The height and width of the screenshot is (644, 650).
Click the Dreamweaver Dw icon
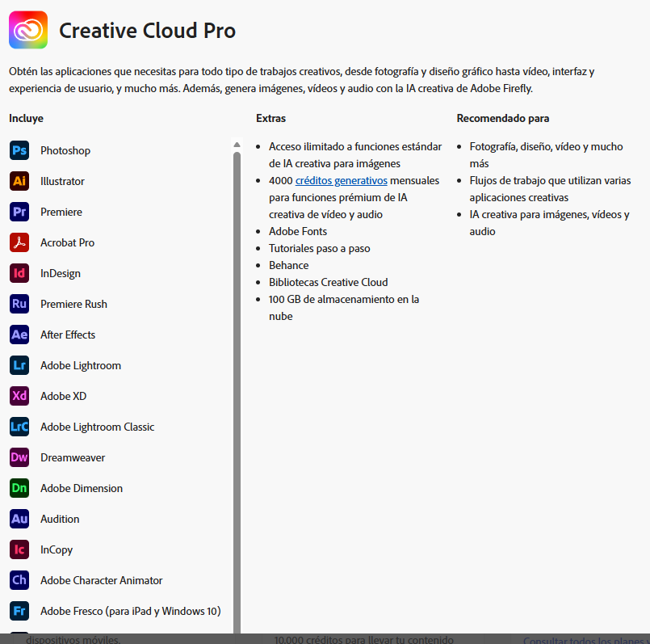click(19, 457)
